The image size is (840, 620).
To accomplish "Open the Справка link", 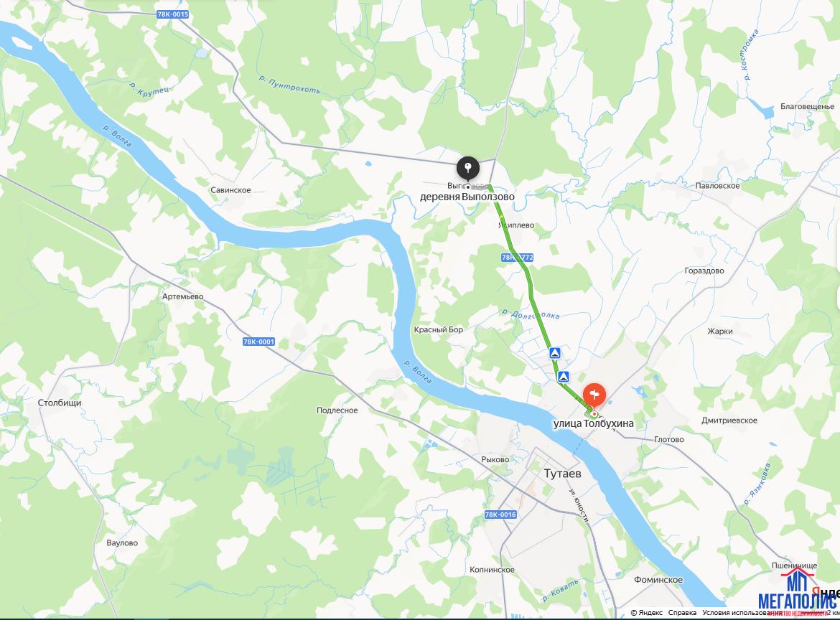I will pyautogui.click(x=682, y=613).
